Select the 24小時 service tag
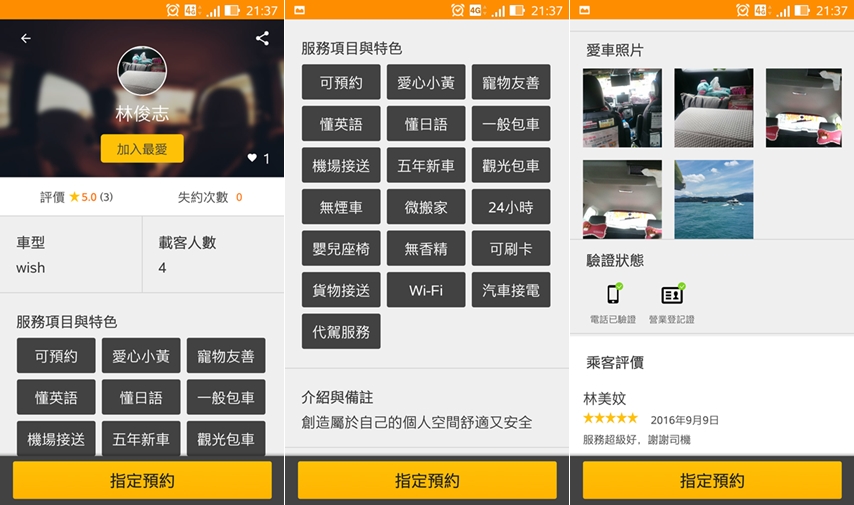The image size is (854, 505). [x=511, y=206]
